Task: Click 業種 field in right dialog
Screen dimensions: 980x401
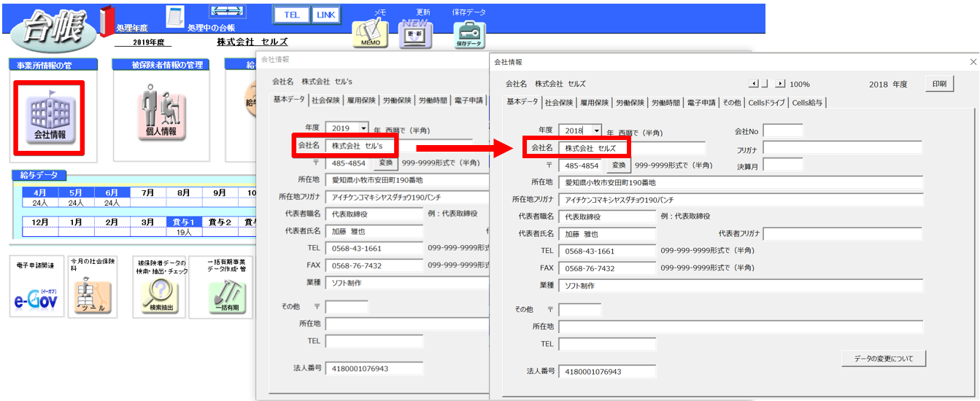Action: (x=741, y=286)
